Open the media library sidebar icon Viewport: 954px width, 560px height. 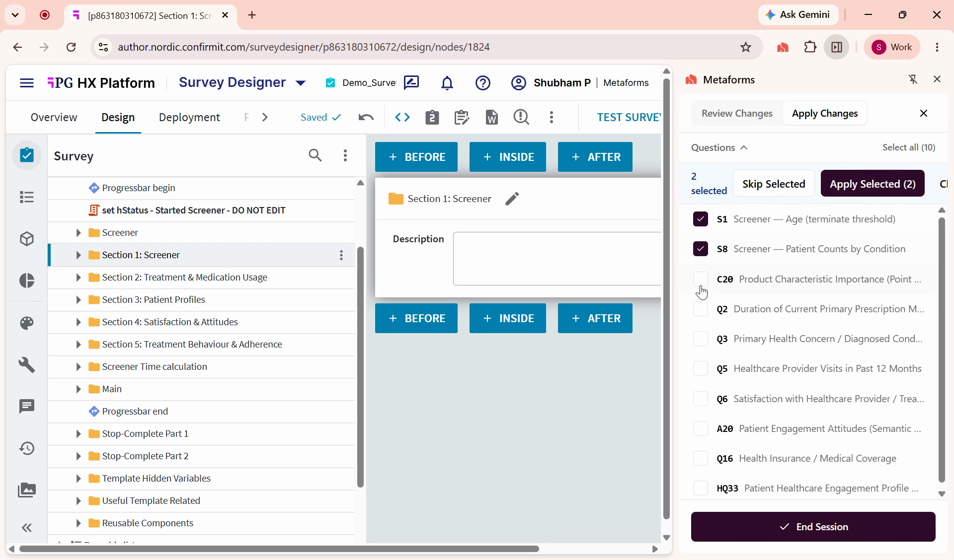(27, 490)
